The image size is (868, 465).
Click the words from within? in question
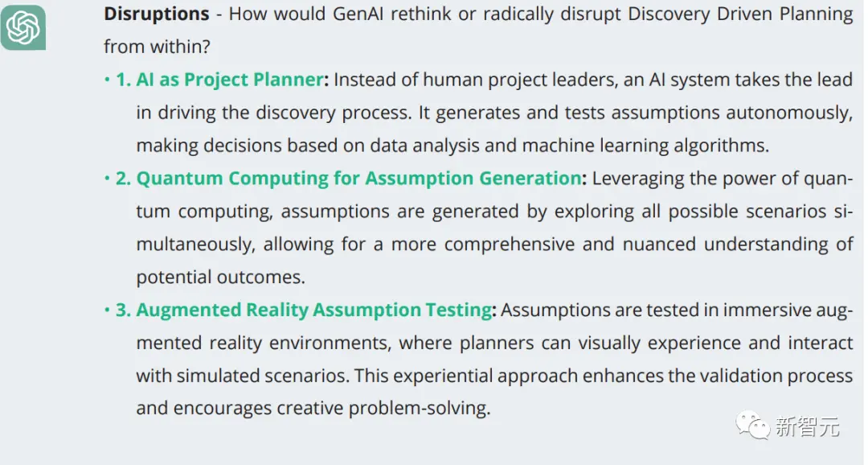tap(157, 47)
